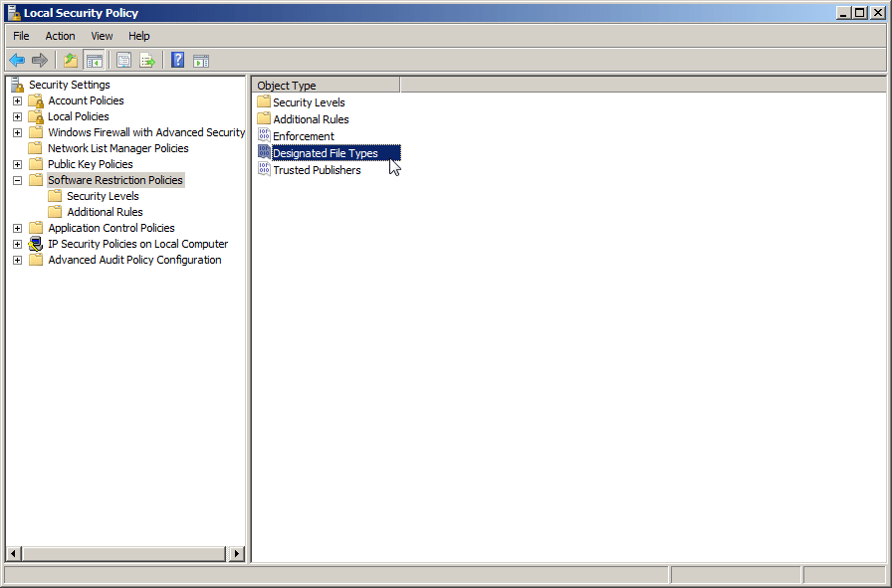
Task: Select Security Levels in the right pane list
Action: (309, 102)
